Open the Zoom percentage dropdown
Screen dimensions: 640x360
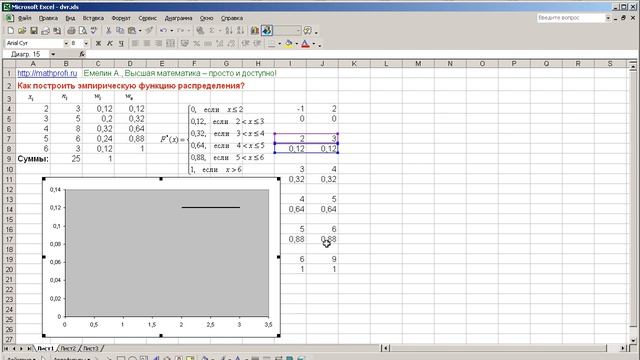click(298, 31)
